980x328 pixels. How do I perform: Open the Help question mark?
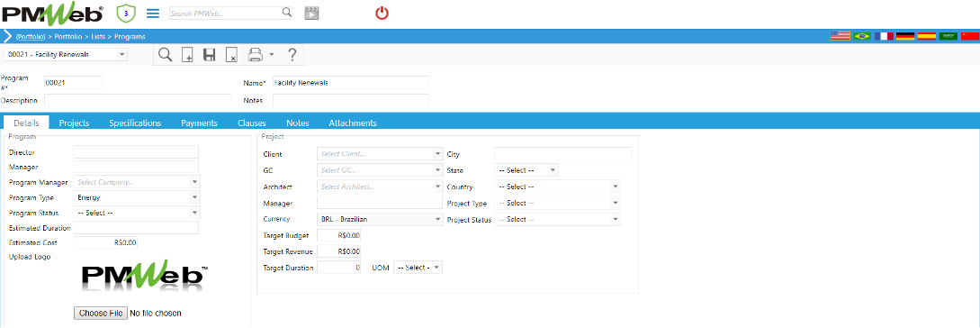pos(292,55)
